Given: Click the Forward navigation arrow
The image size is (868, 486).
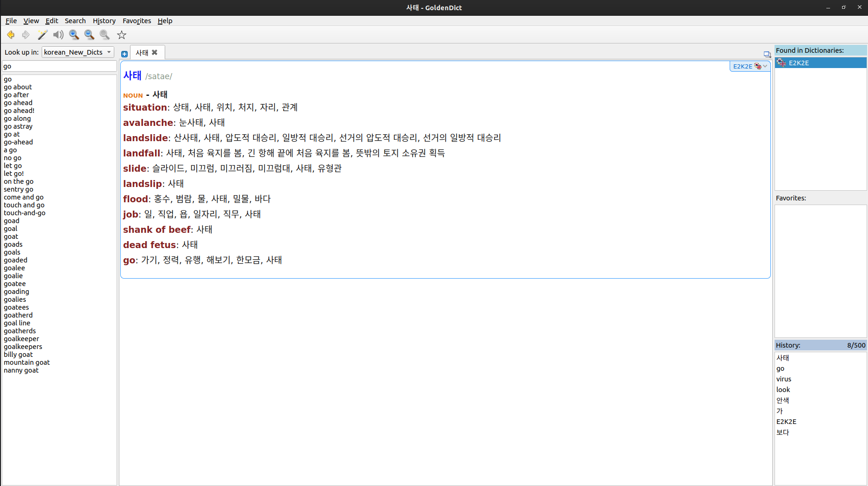Looking at the screenshot, I should pyautogui.click(x=26, y=35).
